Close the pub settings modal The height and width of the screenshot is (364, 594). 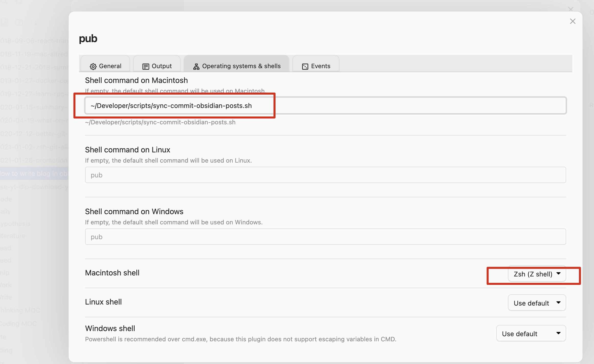[x=573, y=21]
